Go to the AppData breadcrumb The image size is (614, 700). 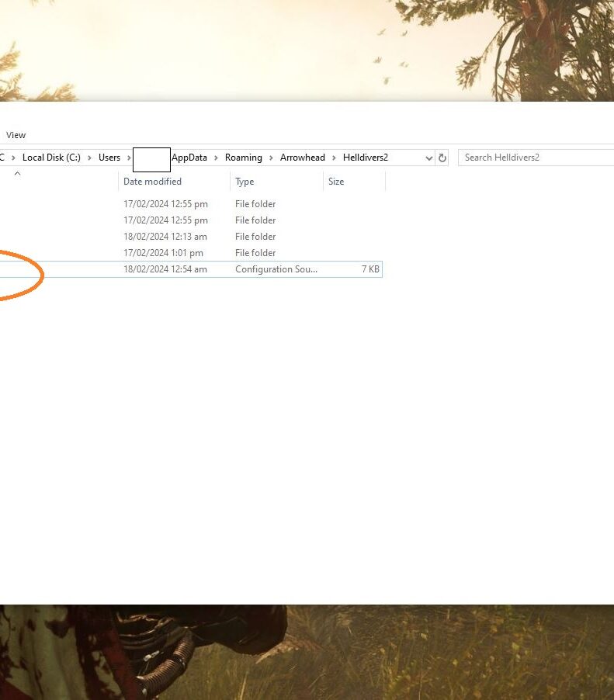click(x=189, y=158)
